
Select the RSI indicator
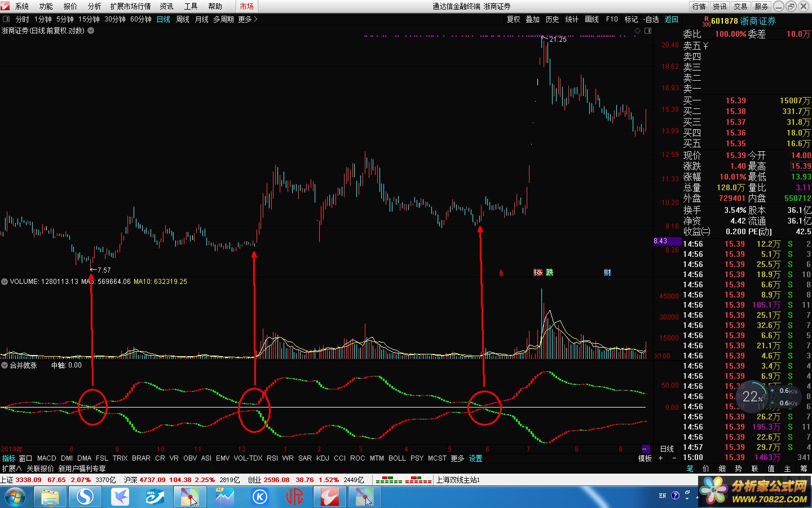coord(272,458)
